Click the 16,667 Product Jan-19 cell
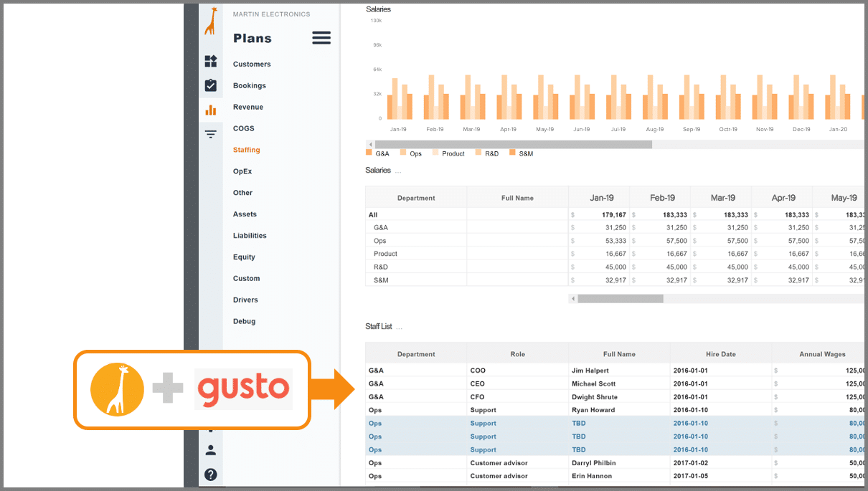 (599, 254)
